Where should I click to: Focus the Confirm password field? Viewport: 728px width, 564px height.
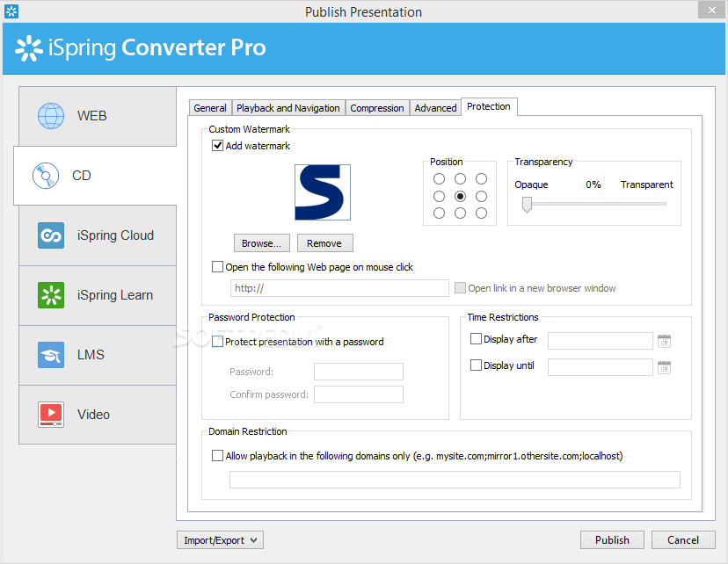click(x=359, y=394)
